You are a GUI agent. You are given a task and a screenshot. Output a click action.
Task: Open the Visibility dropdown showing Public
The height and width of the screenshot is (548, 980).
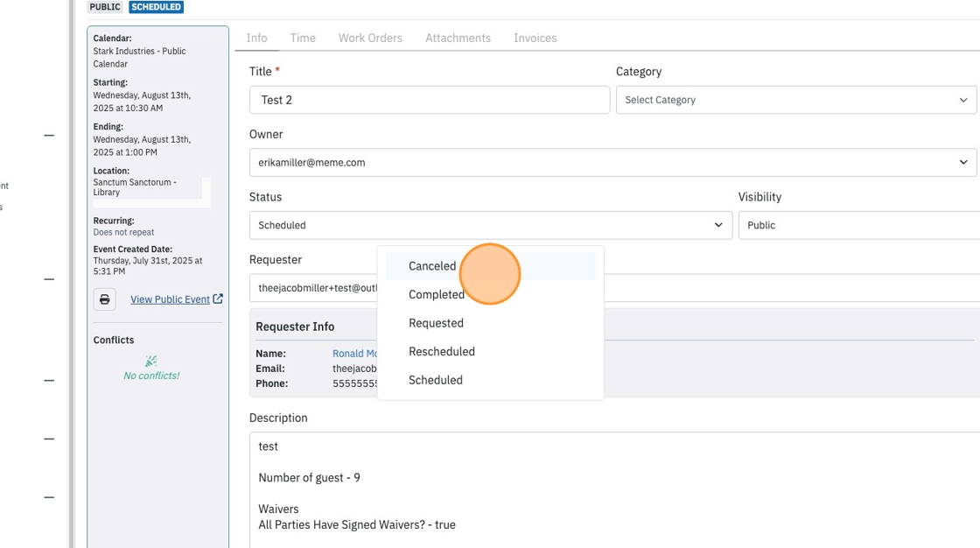coord(859,225)
